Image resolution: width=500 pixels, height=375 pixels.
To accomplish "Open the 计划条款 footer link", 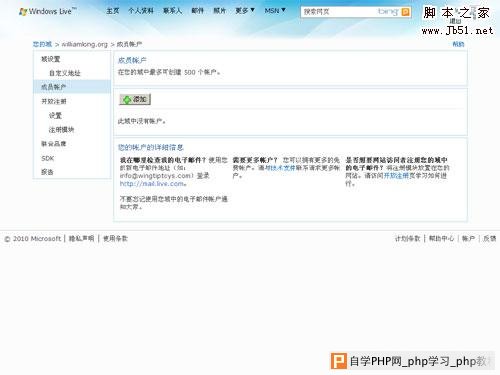I will (407, 239).
